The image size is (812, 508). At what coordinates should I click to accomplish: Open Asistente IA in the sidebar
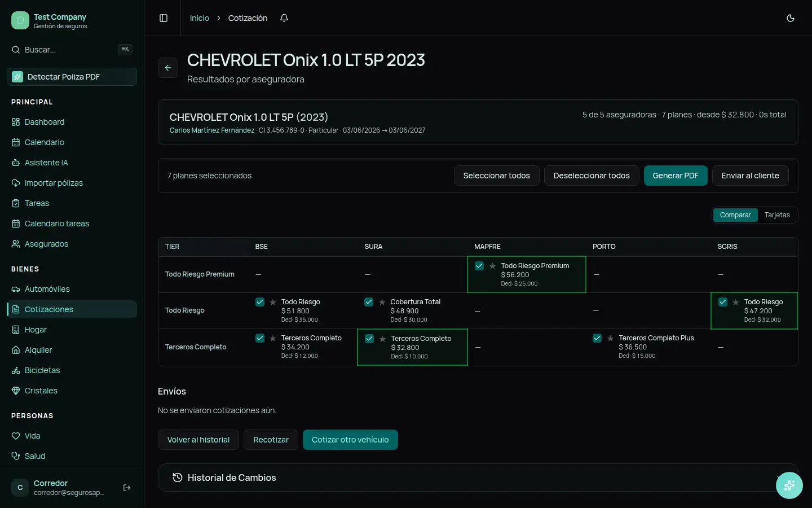pyautogui.click(x=72, y=163)
